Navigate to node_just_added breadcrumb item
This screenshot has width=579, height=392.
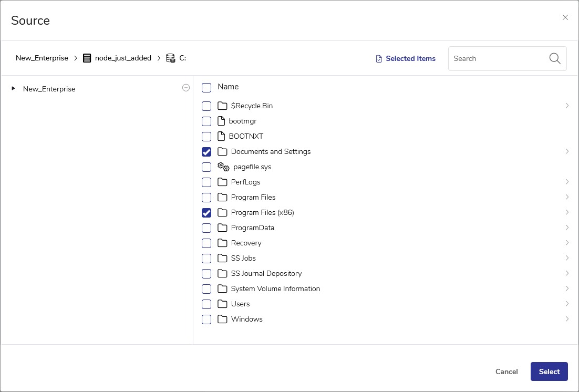pyautogui.click(x=123, y=58)
